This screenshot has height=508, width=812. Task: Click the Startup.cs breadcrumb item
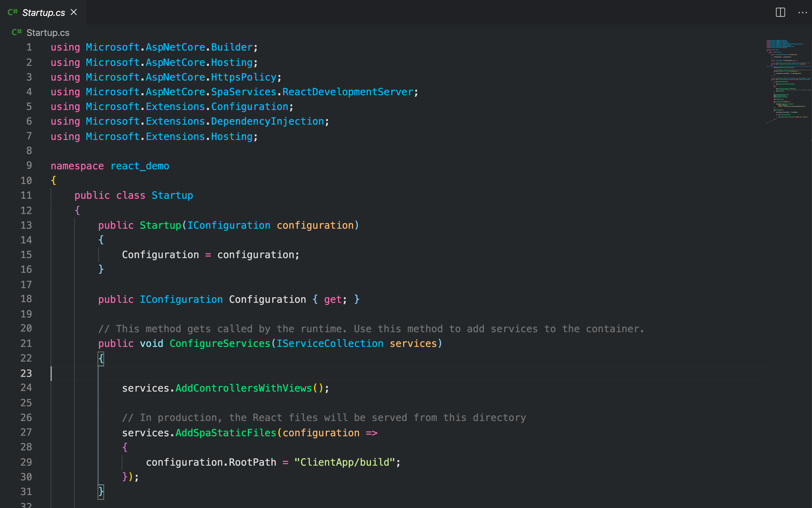click(x=48, y=33)
